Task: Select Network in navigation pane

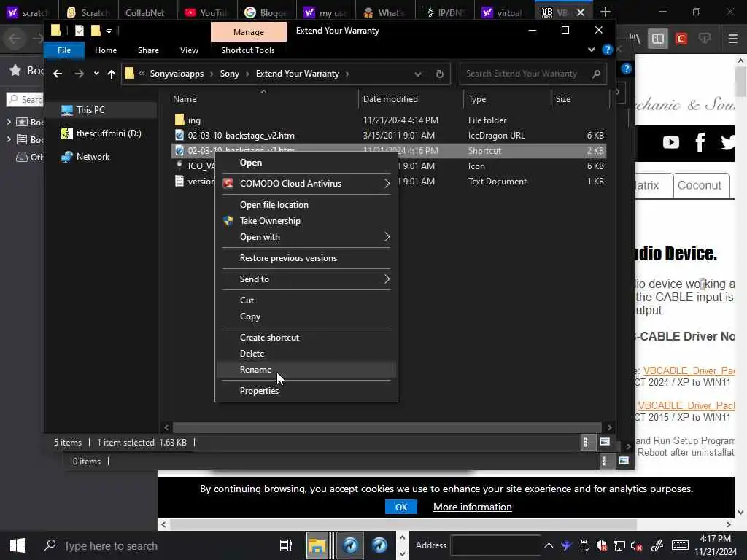Action: tap(93, 157)
